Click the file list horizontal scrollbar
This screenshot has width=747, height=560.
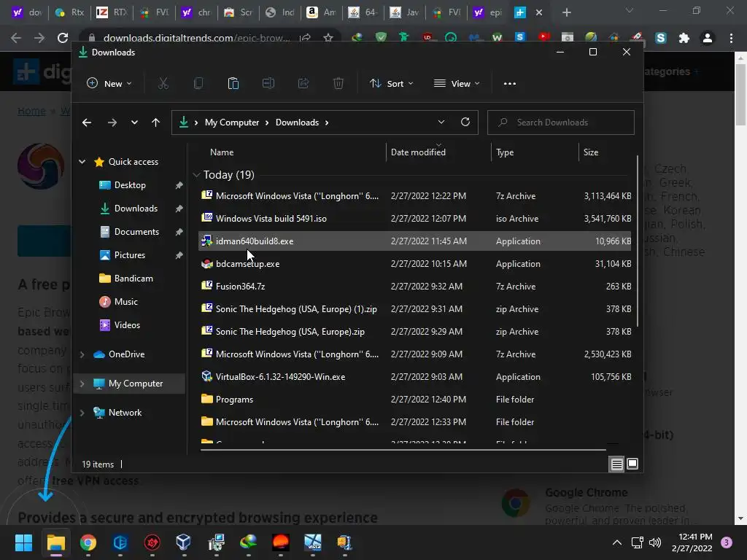point(403,449)
